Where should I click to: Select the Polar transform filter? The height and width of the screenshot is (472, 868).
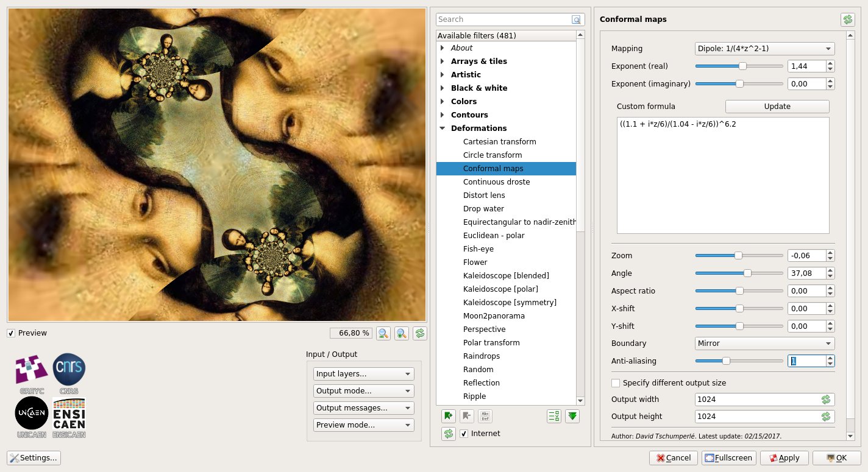(491, 343)
